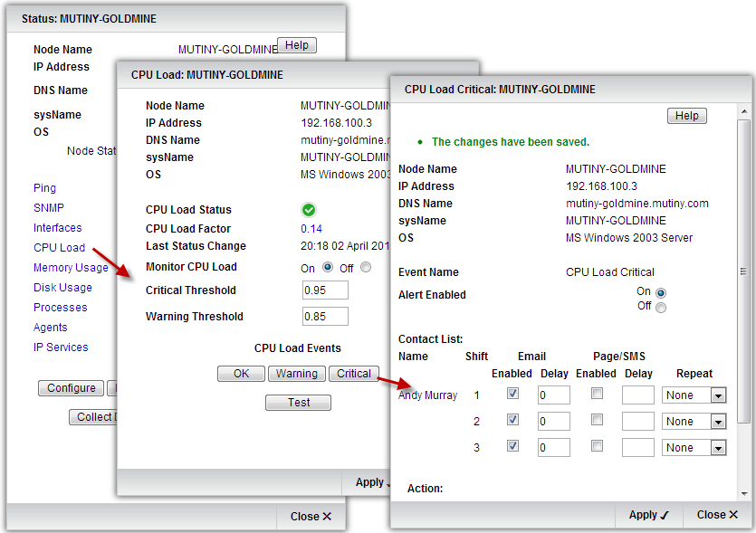
Task: Select Monitor CPU Load Off radio button
Action: [x=366, y=267]
